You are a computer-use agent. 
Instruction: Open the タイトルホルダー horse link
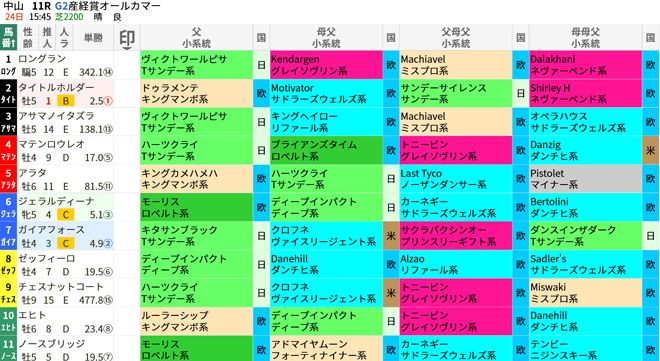[x=56, y=88]
